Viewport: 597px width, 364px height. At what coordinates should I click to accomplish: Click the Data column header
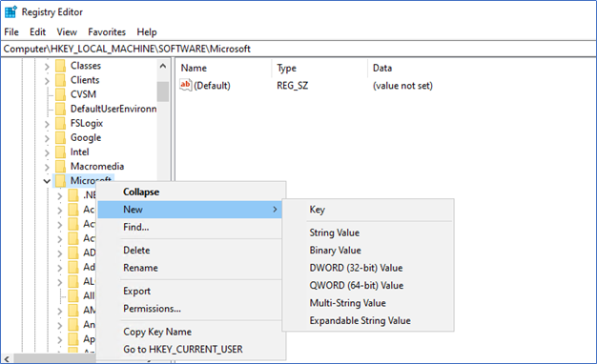(382, 68)
